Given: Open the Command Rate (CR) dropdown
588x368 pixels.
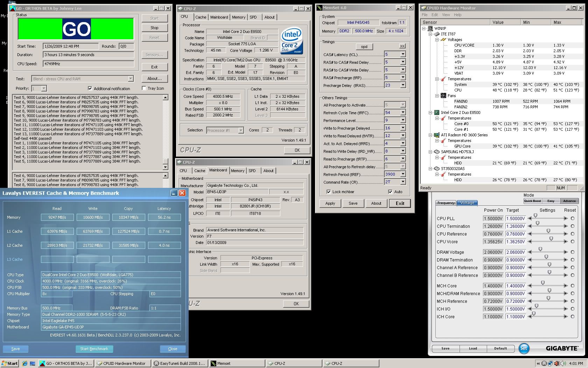Looking at the screenshot, I should pyautogui.click(x=403, y=182).
